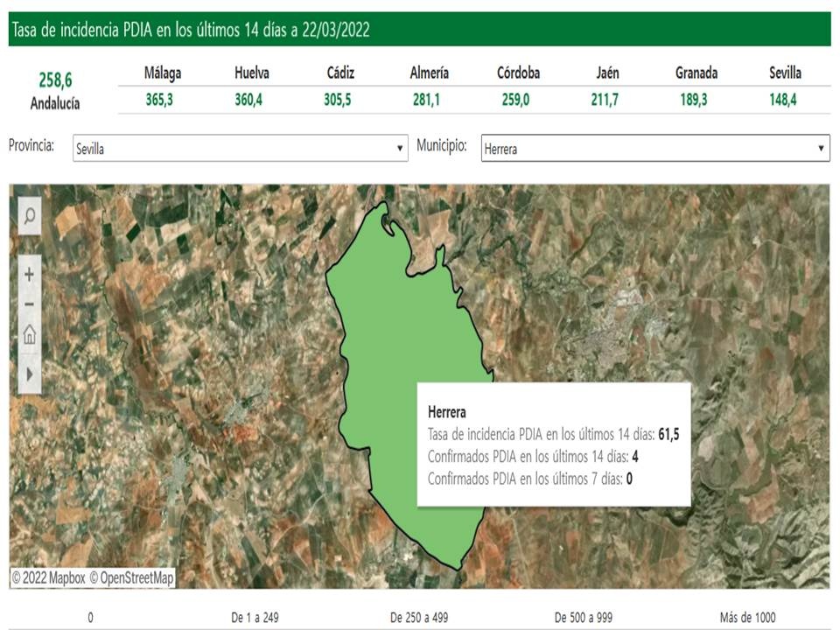This screenshot has width=840, height=630.
Task: Click the Andalucía total rate 258,6
Action: click(x=52, y=80)
